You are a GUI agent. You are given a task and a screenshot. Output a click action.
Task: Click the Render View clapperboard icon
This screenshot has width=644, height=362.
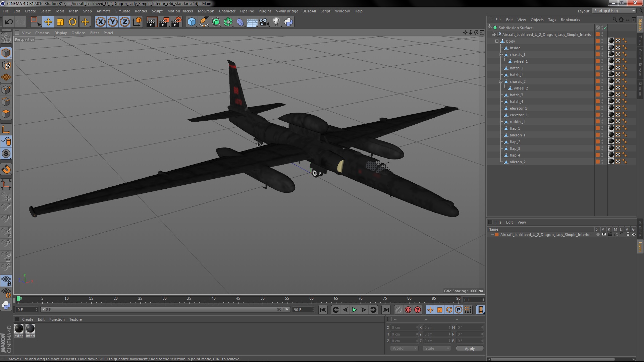pyautogui.click(x=152, y=22)
